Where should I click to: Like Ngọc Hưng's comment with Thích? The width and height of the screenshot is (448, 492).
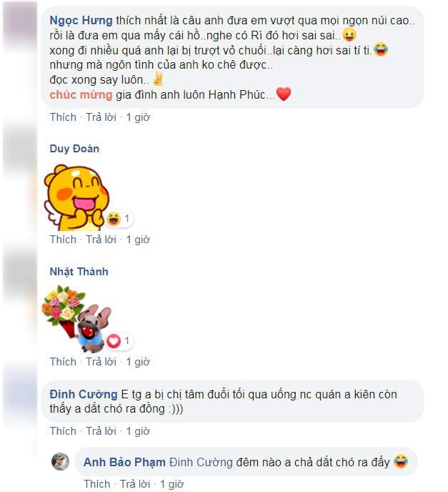pos(63,117)
